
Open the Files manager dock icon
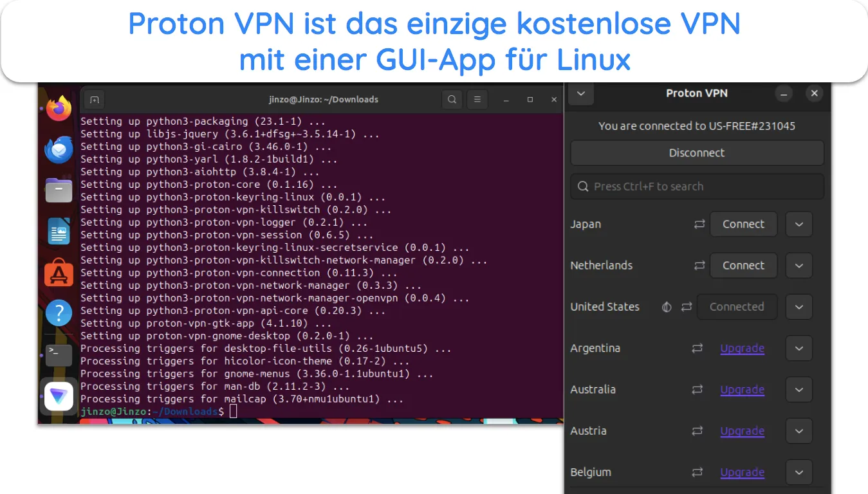(x=59, y=190)
